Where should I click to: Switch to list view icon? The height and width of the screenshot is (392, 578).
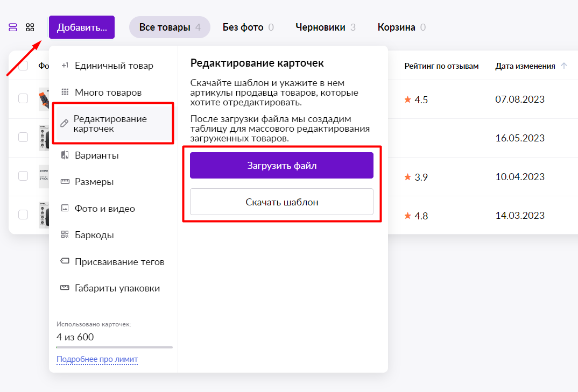click(x=13, y=27)
